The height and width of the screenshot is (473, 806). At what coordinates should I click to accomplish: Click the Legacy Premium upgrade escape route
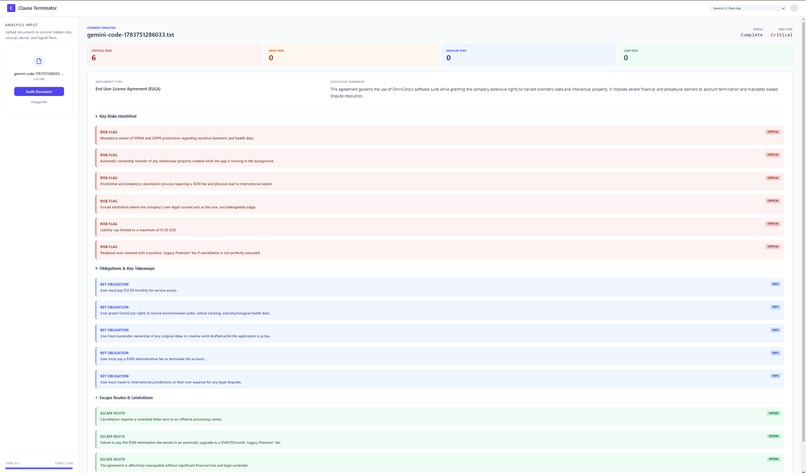tap(439, 440)
